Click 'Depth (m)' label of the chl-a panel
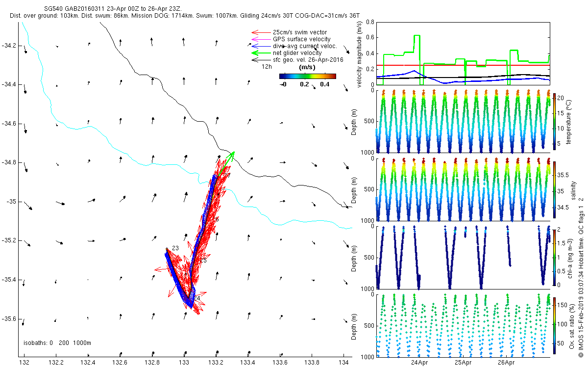588x368 pixels. click(355, 257)
